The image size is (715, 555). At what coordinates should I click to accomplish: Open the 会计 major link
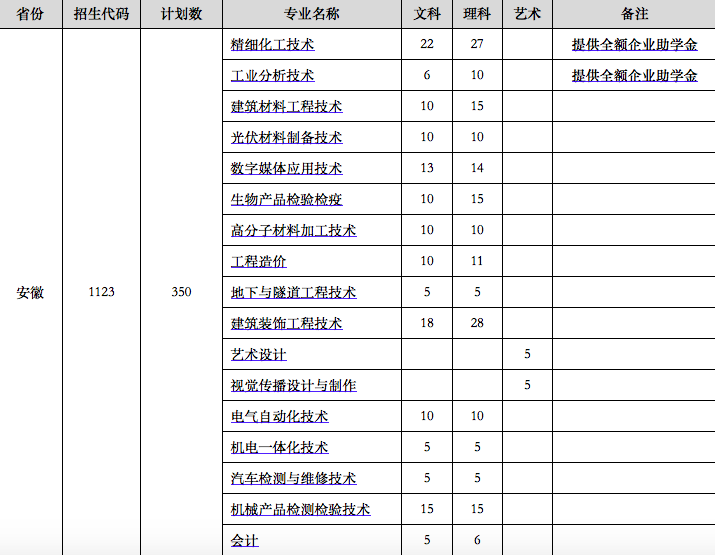[244, 540]
